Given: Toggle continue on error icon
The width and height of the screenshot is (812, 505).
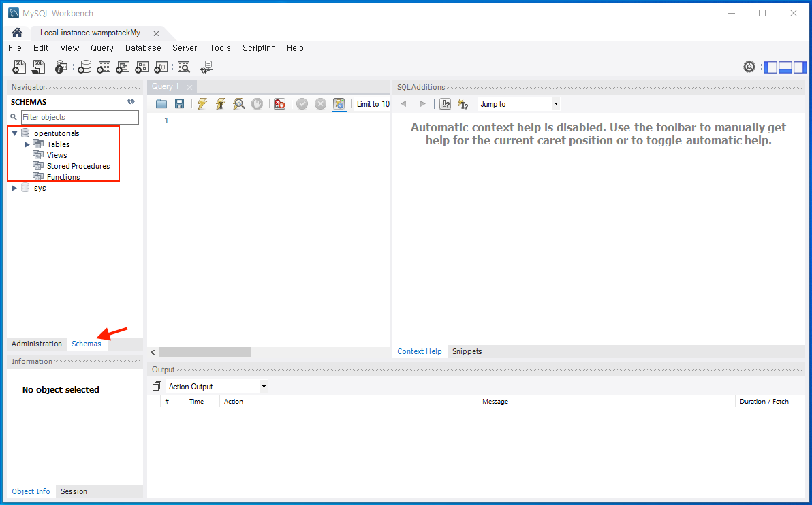Looking at the screenshot, I should pyautogui.click(x=280, y=104).
